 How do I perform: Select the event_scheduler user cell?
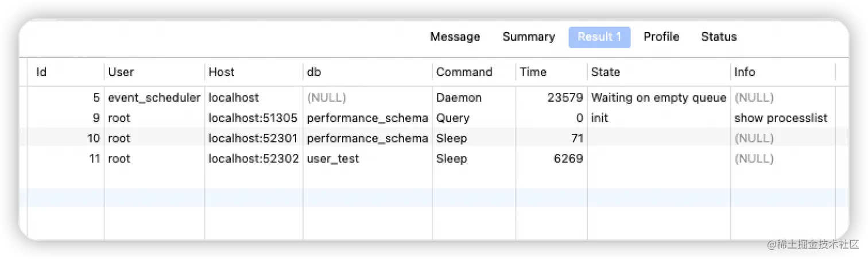[x=154, y=98]
